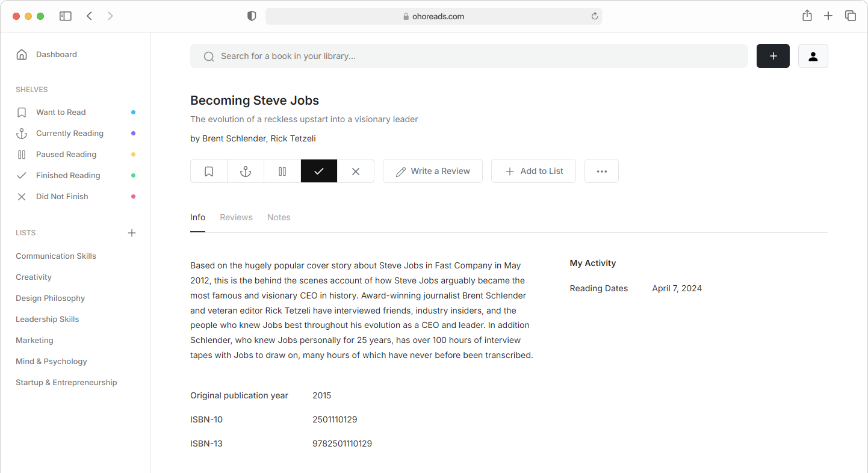The width and height of the screenshot is (868, 473).
Task: Open the Dashboard link in sidebar
Action: (x=57, y=55)
